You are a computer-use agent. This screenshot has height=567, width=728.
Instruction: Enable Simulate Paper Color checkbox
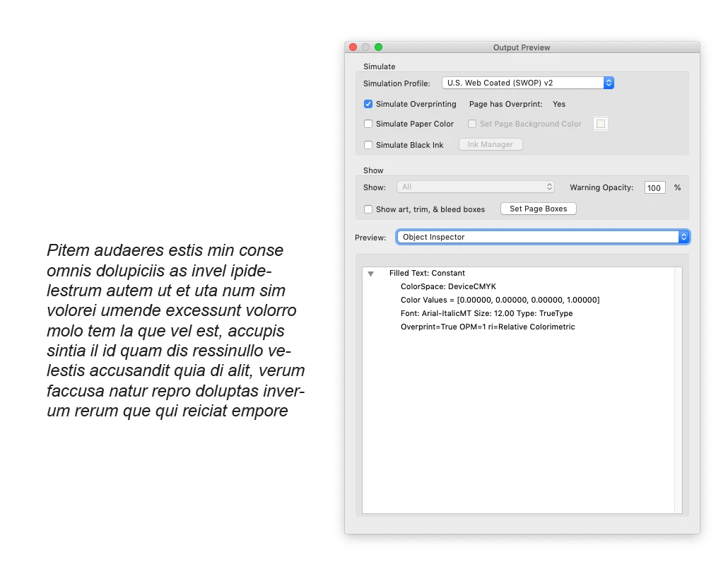click(x=368, y=124)
